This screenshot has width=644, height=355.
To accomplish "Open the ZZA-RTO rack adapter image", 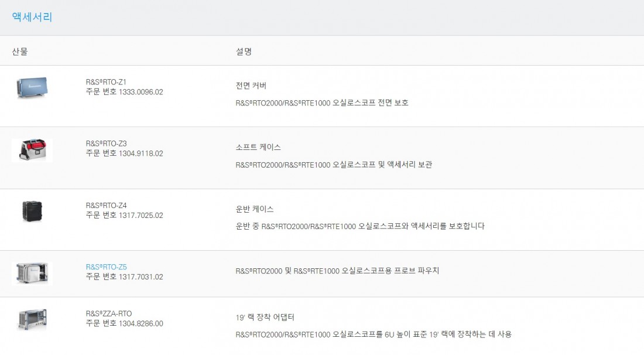I will coord(32,320).
